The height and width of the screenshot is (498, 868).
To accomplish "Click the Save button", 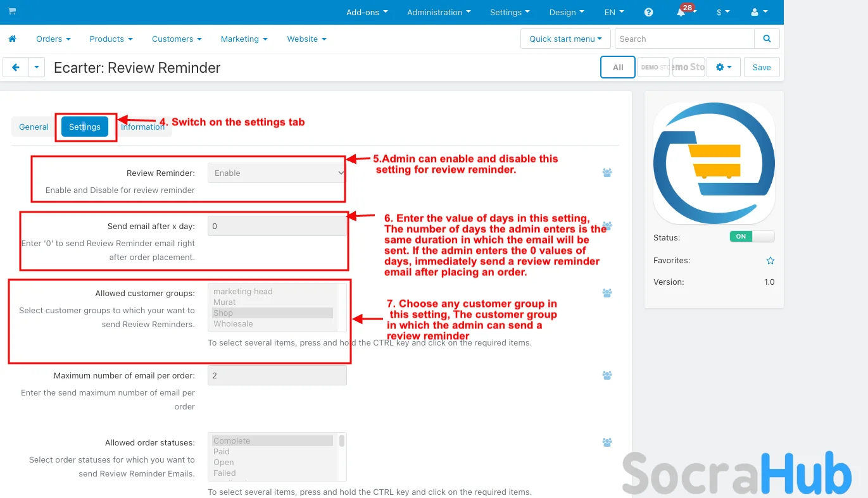I will (762, 67).
